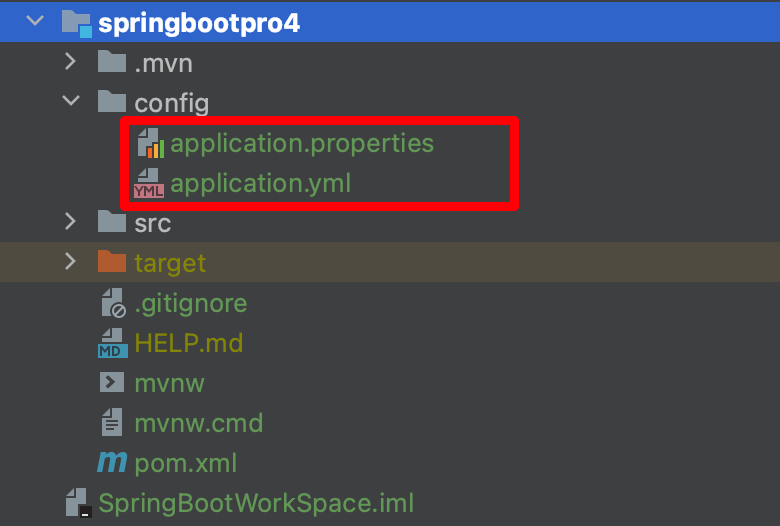The image size is (780, 526).
Task: Click the YML icon of application.yml
Action: click(x=149, y=183)
